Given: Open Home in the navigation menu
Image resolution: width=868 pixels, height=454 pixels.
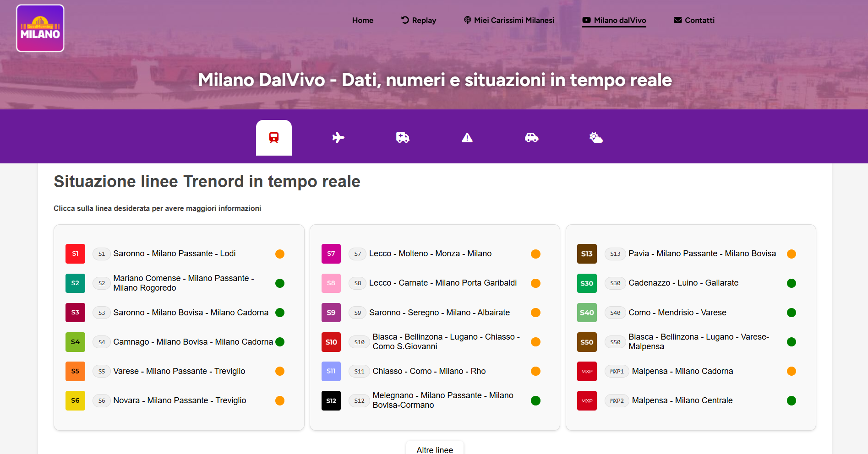Looking at the screenshot, I should coord(362,20).
